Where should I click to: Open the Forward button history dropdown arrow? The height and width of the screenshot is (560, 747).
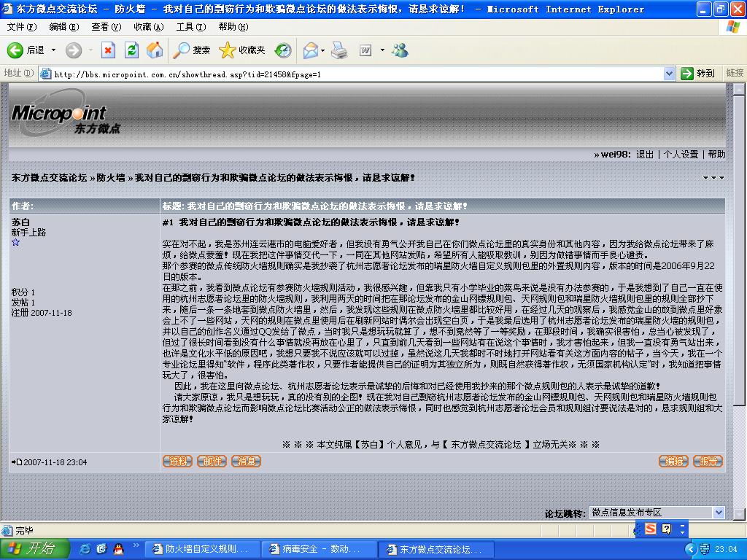tap(90, 50)
